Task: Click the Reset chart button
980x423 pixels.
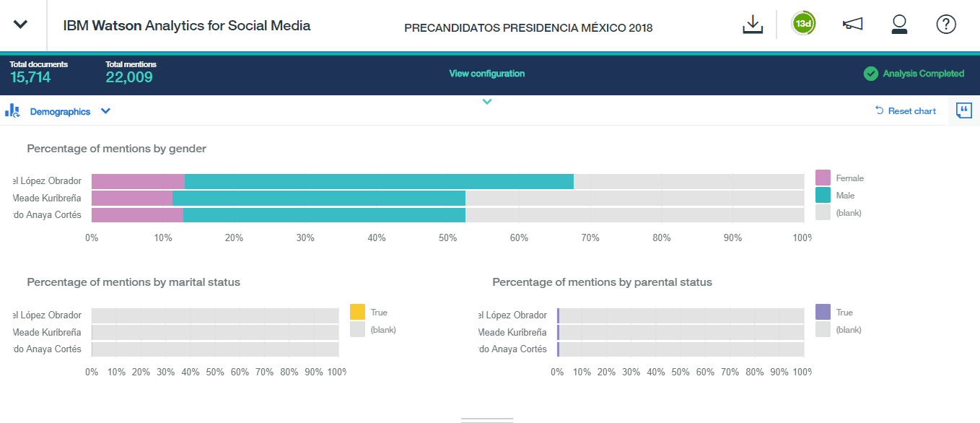Action: pos(906,111)
